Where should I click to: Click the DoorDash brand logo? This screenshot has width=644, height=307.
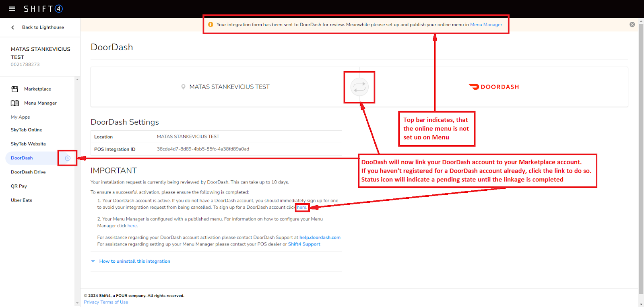point(494,87)
